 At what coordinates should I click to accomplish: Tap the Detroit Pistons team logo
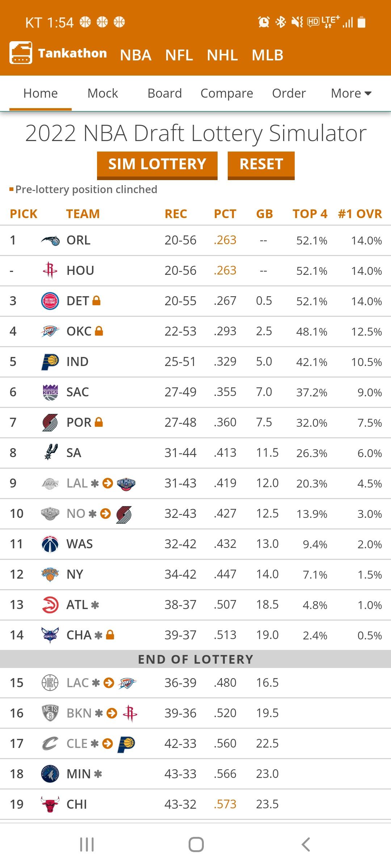pos(50,301)
